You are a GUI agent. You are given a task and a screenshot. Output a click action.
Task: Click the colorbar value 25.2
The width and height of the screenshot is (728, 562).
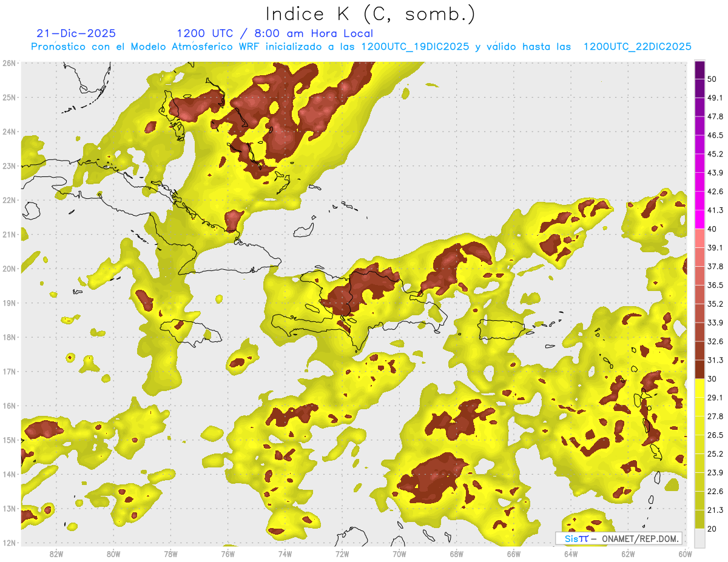click(715, 454)
